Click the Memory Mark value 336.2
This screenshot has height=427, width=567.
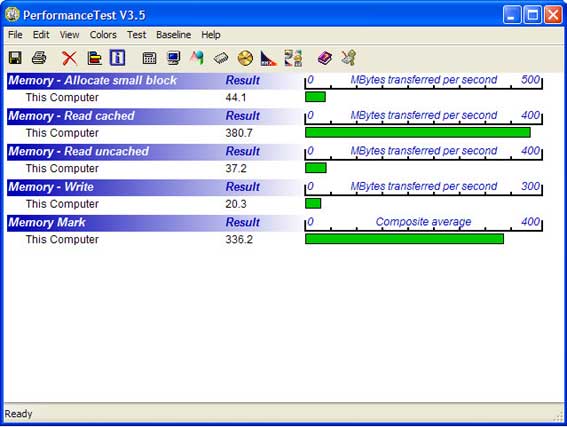tap(239, 239)
